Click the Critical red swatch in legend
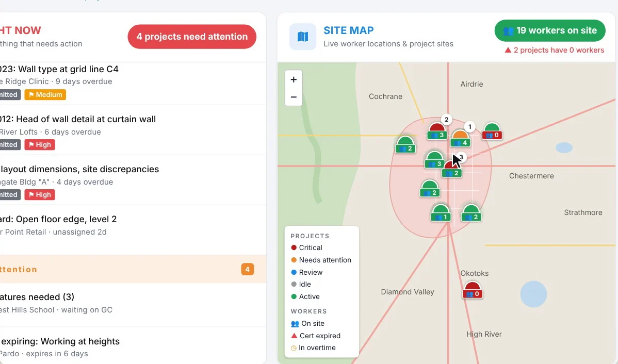This screenshot has width=618, height=364. (x=294, y=248)
